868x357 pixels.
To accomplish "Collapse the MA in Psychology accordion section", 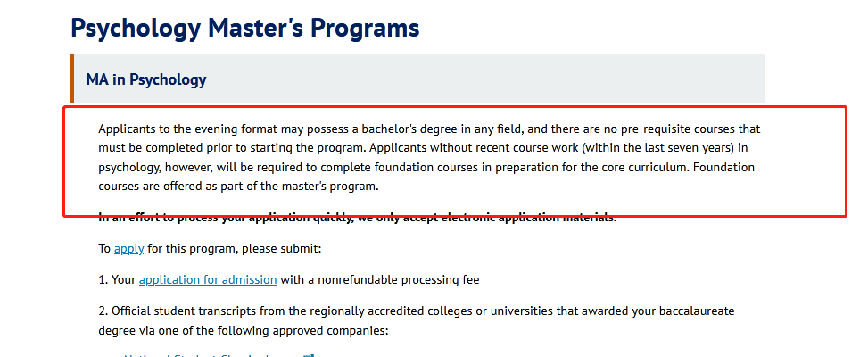I will click(x=419, y=79).
